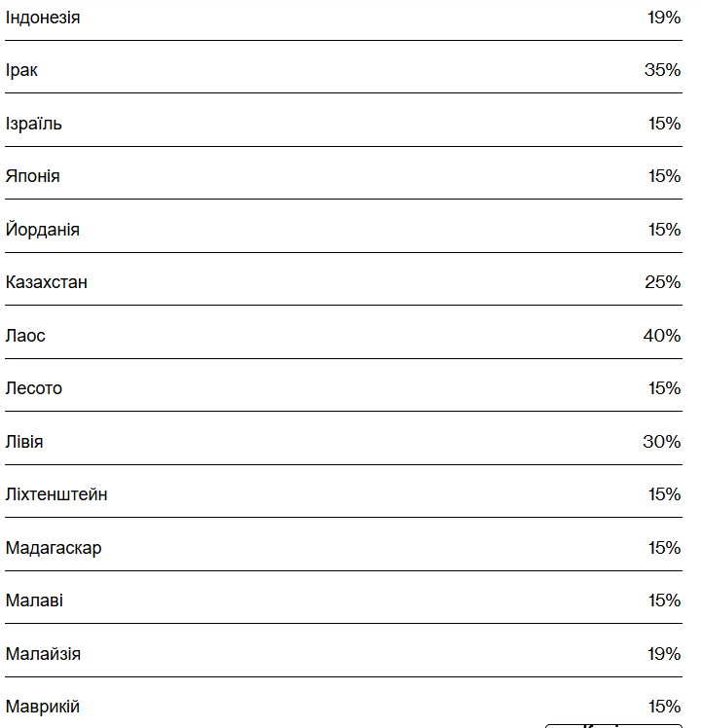The width and height of the screenshot is (701, 728).
Task: Click the 35% value for Ірак
Action: [x=661, y=70]
